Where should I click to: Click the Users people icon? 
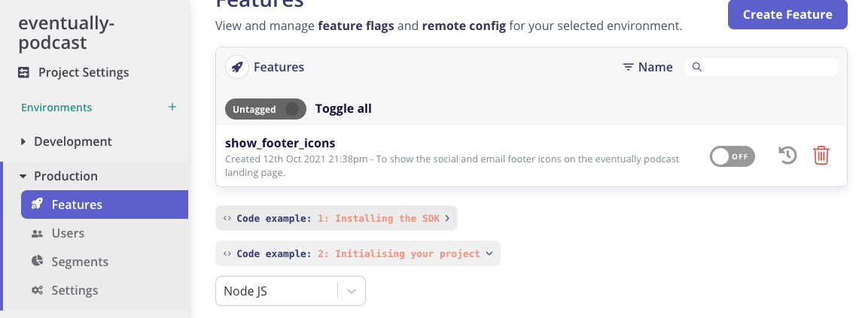(37, 233)
